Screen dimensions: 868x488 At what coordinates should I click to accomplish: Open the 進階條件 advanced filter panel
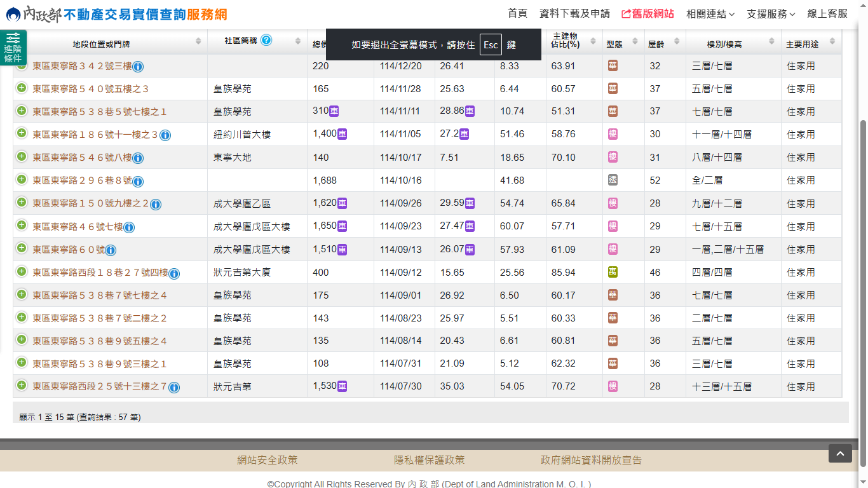[x=13, y=48]
